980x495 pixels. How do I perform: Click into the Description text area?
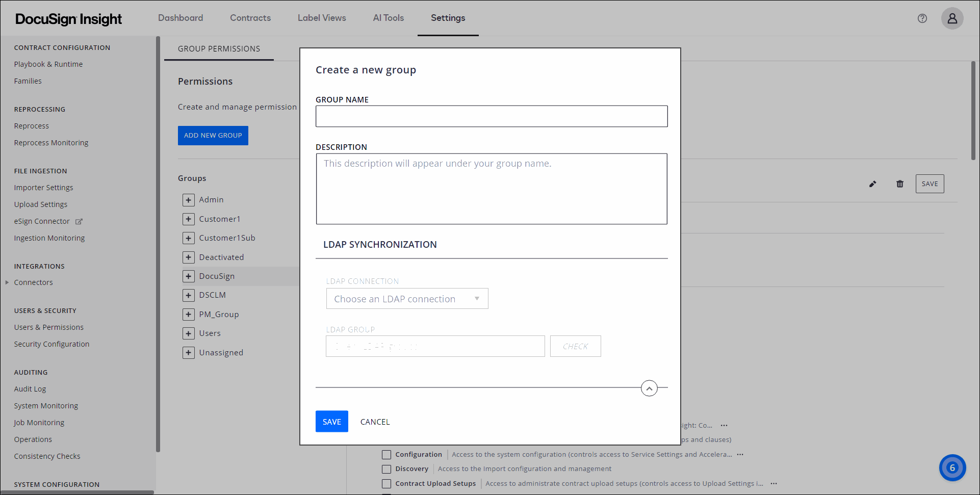click(x=492, y=189)
